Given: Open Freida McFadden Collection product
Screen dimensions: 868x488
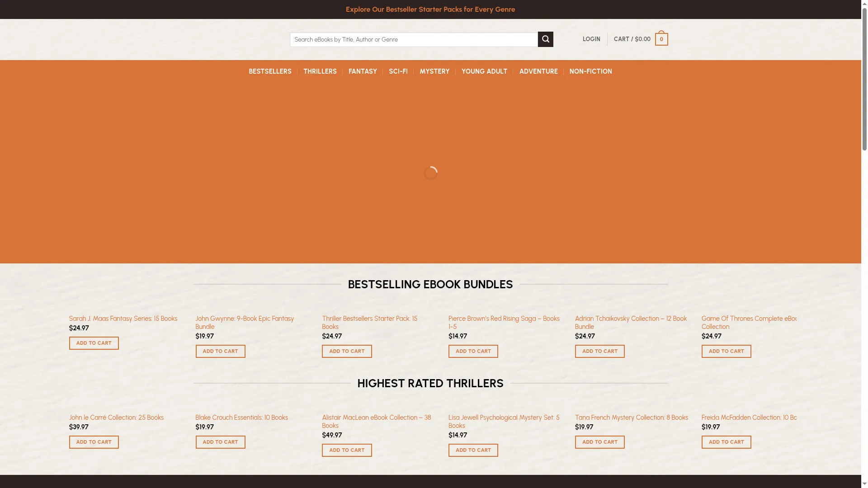Looking at the screenshot, I should 749,418.
